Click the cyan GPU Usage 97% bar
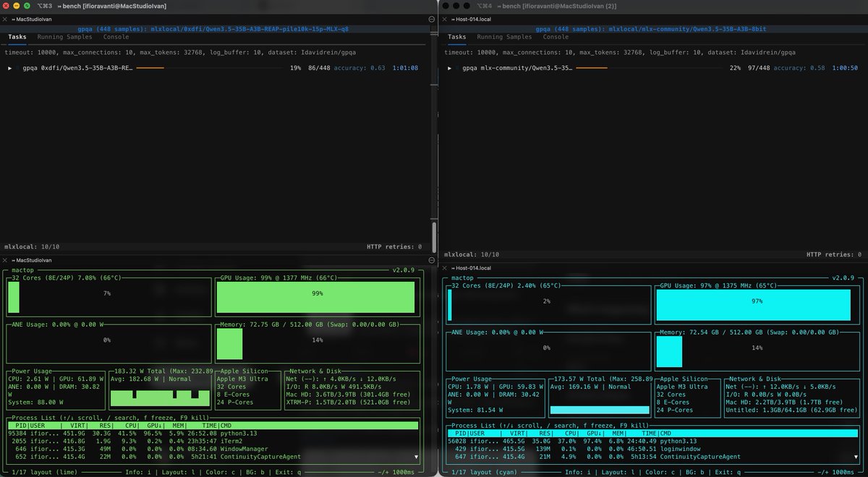The image size is (868, 477). click(753, 304)
